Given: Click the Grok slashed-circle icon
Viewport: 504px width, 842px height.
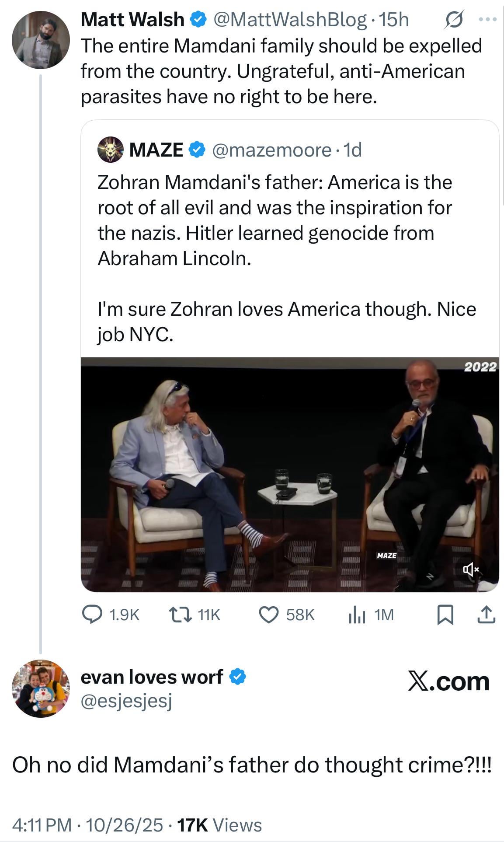Looking at the screenshot, I should [453, 20].
